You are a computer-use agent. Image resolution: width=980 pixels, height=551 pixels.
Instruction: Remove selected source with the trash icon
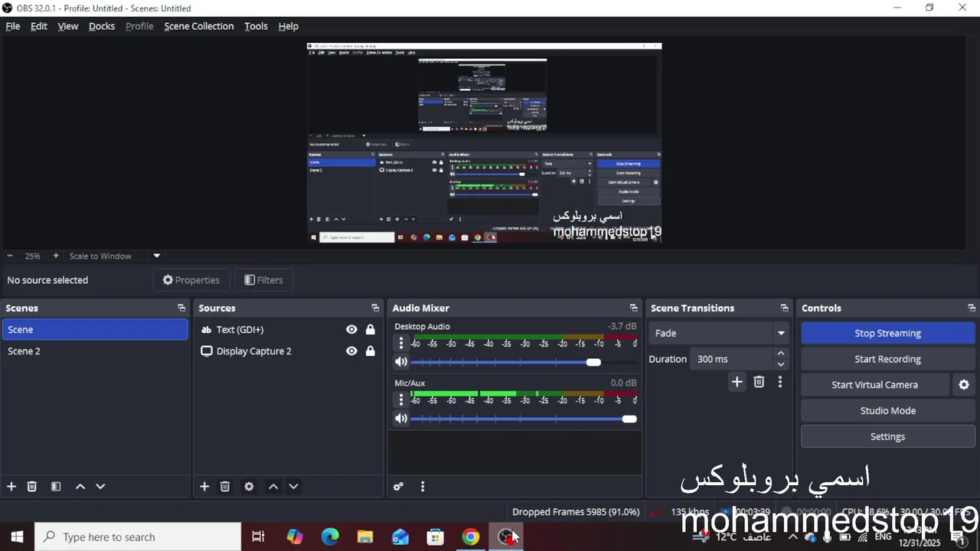[x=225, y=487]
